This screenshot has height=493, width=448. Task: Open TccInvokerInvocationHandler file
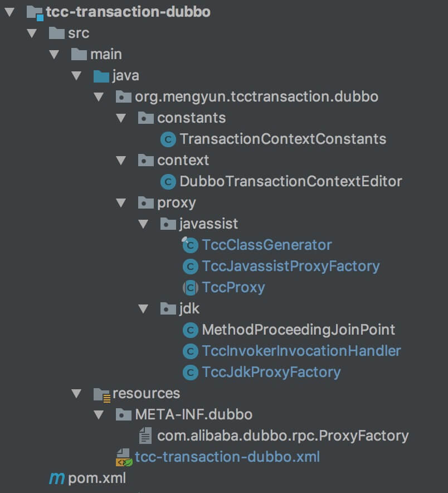click(301, 351)
